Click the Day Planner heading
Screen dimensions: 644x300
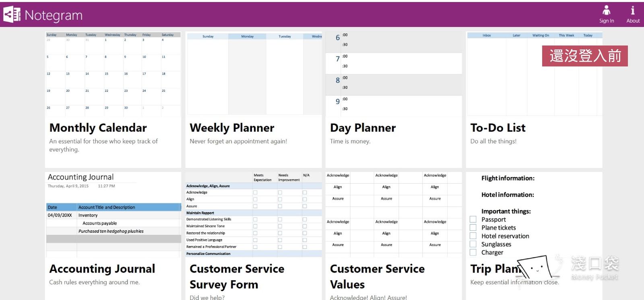tap(363, 128)
